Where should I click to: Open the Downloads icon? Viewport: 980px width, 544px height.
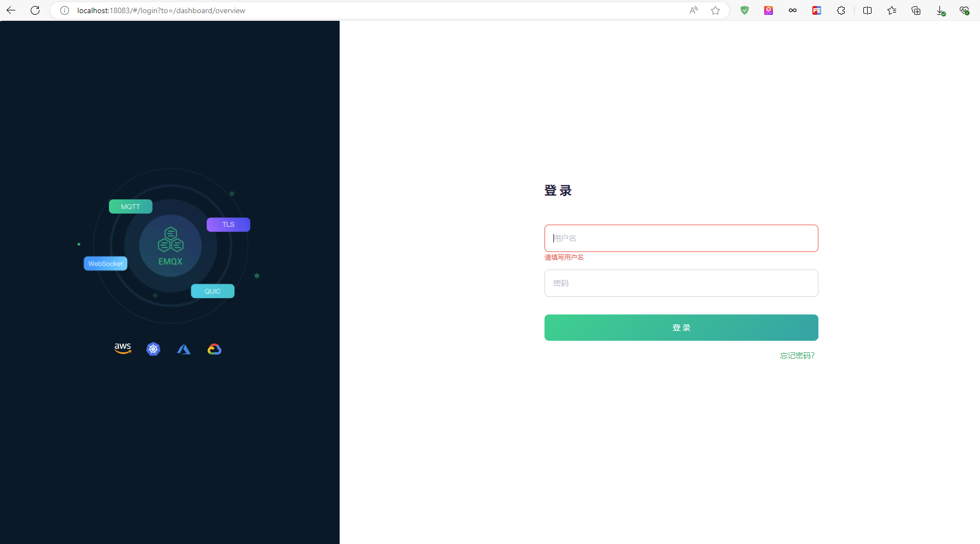click(x=941, y=10)
